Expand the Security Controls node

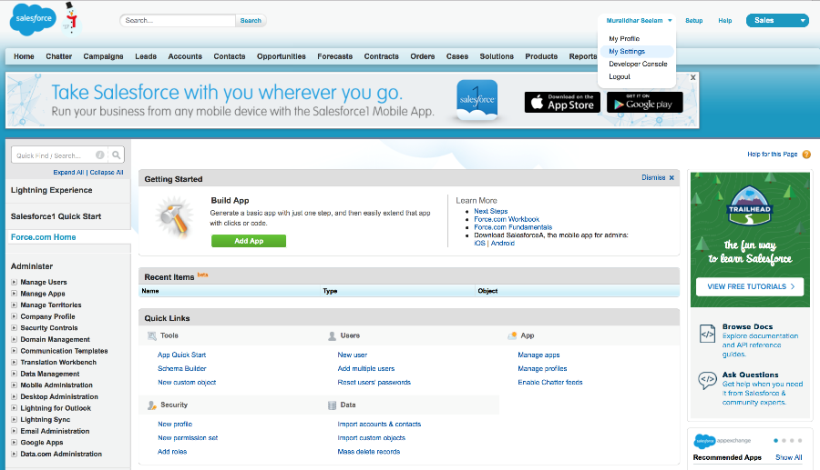click(14, 328)
